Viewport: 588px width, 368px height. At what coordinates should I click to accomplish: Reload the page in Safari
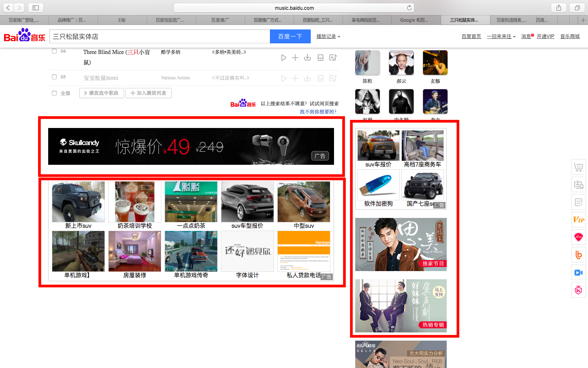tap(409, 8)
